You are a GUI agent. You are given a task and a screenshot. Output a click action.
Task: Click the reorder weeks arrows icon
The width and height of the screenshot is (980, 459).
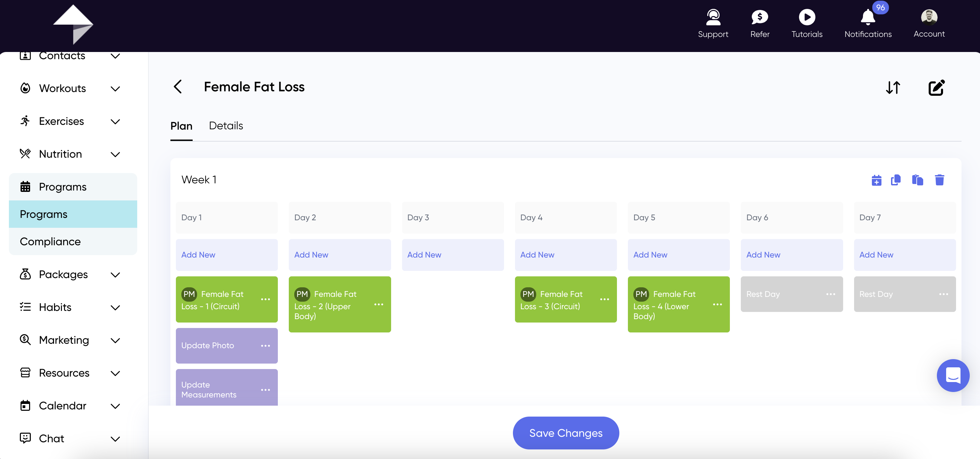click(893, 88)
